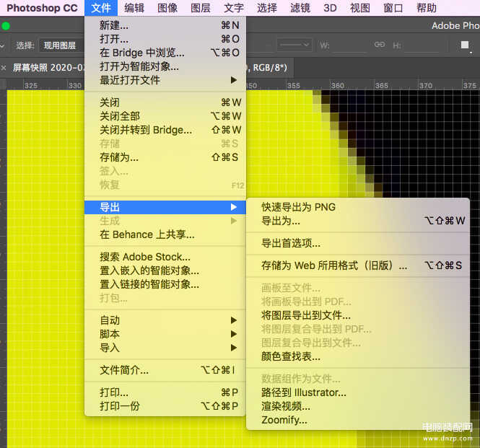Choose 存储为 Web 所用格式（旧版）

(x=358, y=265)
